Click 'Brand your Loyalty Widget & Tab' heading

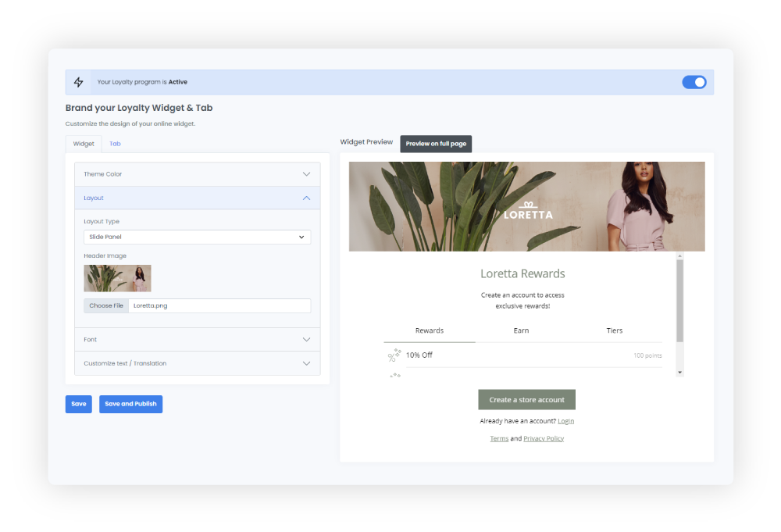(x=139, y=108)
